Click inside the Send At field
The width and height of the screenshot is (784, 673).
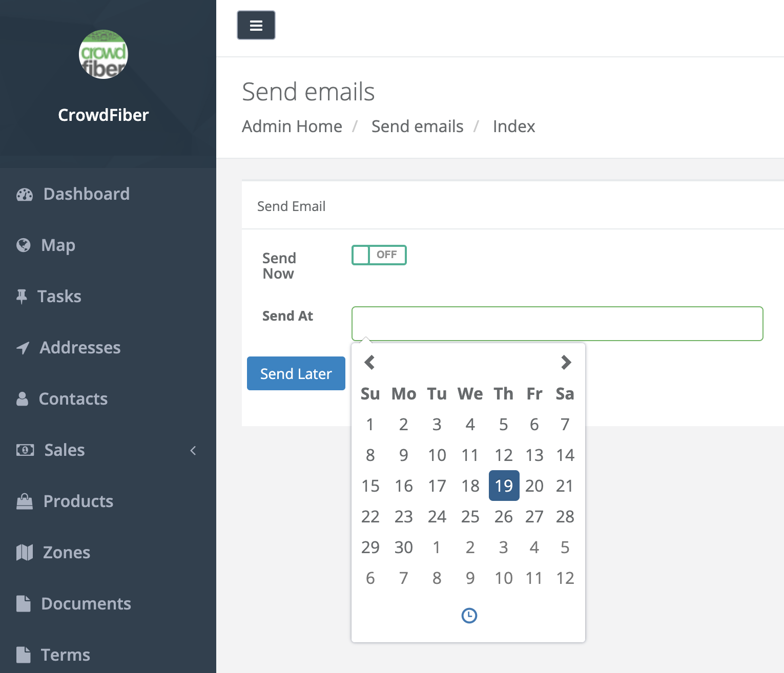(557, 323)
